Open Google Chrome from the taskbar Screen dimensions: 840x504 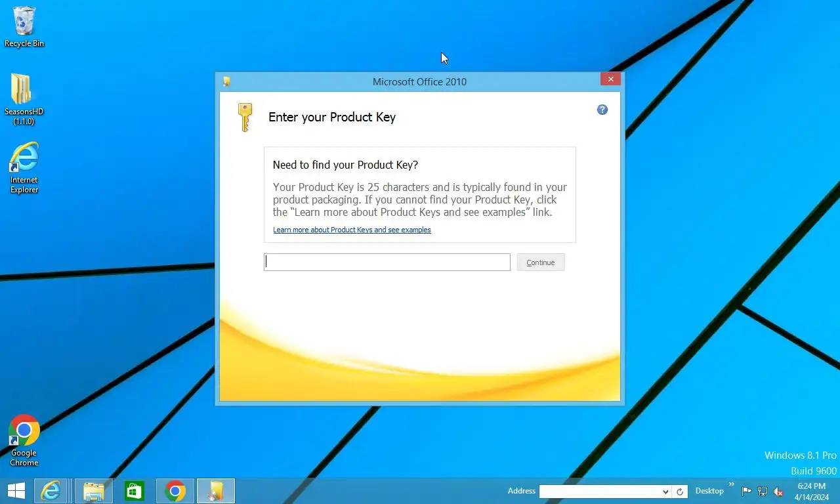pos(175,491)
